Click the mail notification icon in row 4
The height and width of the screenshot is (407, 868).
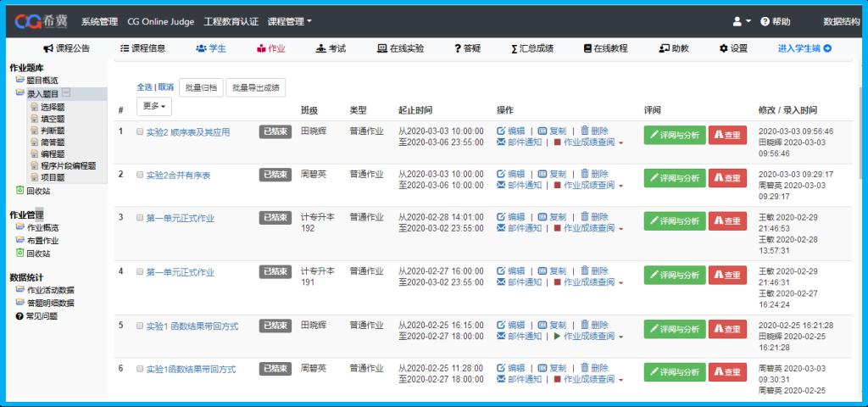click(501, 282)
